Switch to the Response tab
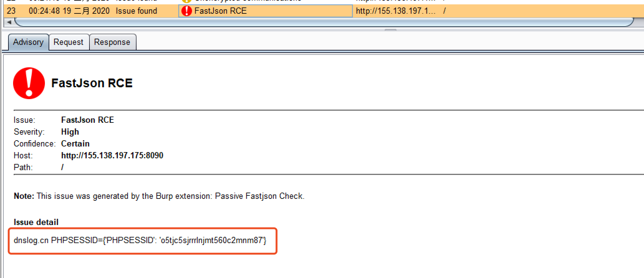 pos(112,42)
